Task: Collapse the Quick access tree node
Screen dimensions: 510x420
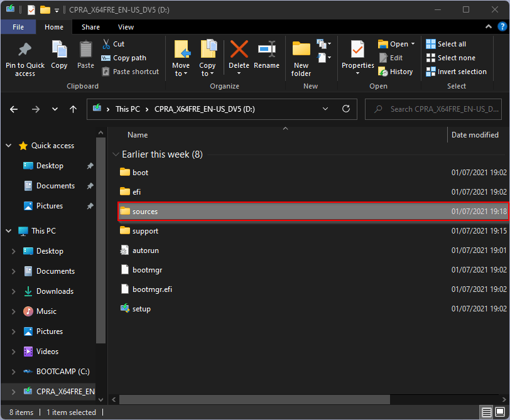Action: [x=9, y=146]
